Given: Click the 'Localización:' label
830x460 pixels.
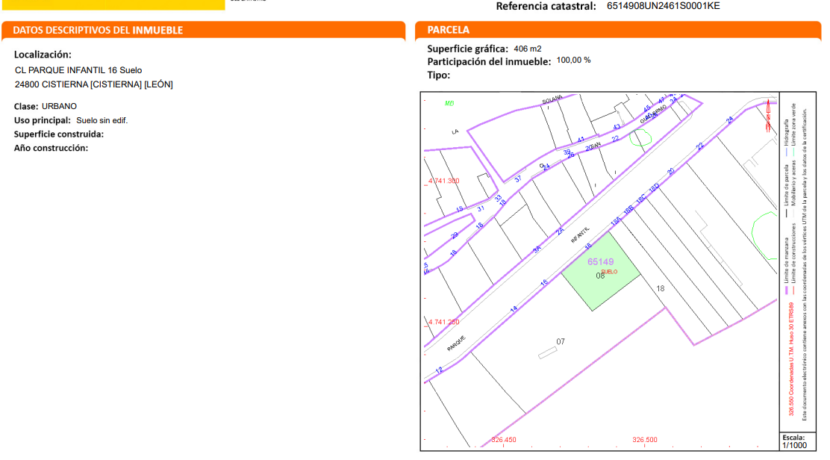Looking at the screenshot, I should 42,55.
